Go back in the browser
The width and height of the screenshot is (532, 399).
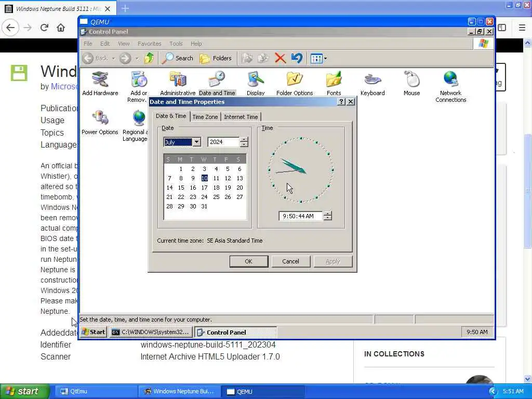tap(10, 28)
